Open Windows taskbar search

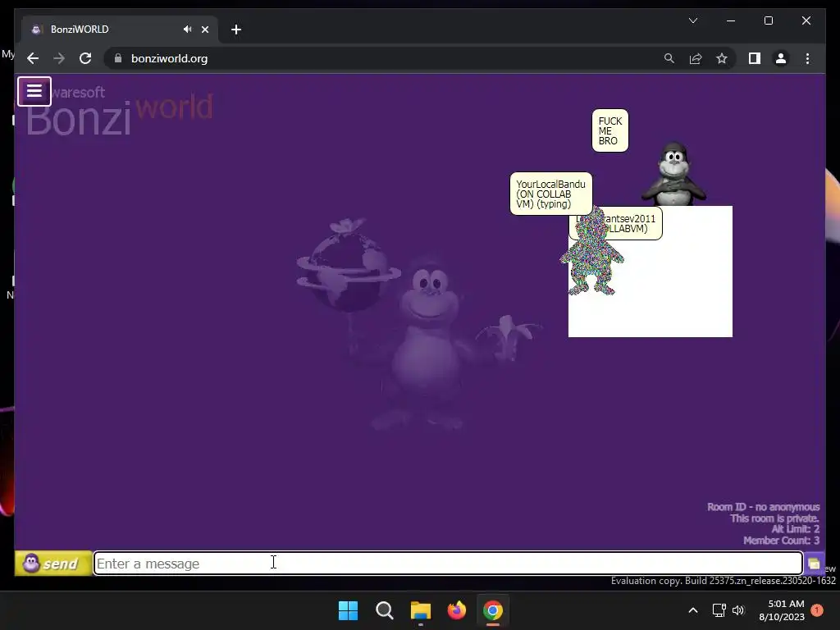384,610
